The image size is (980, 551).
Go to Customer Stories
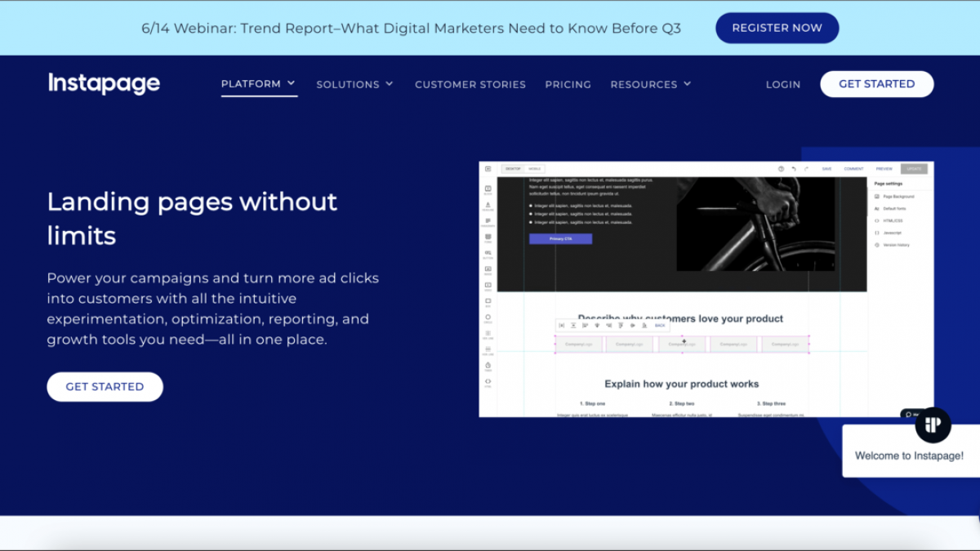[x=470, y=84]
